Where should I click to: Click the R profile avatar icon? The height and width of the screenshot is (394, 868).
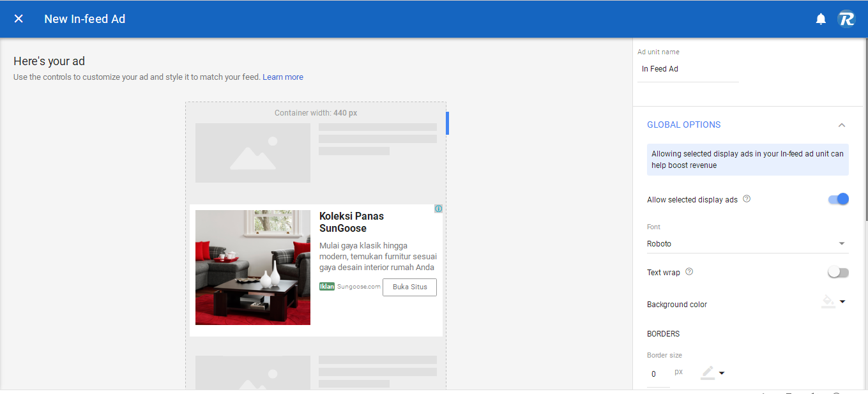click(x=846, y=19)
